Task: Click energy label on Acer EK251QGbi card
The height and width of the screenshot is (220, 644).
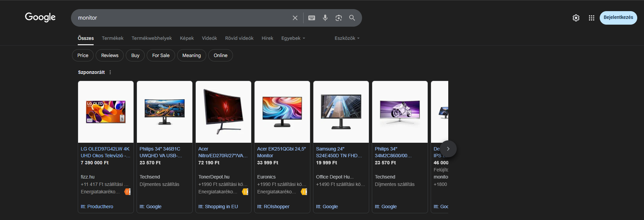Action: [304, 192]
